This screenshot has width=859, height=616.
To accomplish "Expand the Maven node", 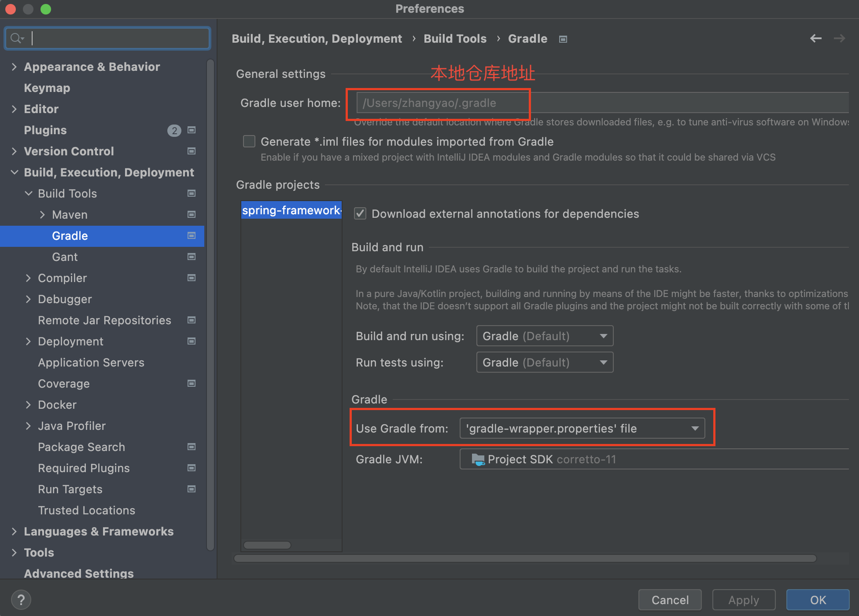I will [x=42, y=215].
